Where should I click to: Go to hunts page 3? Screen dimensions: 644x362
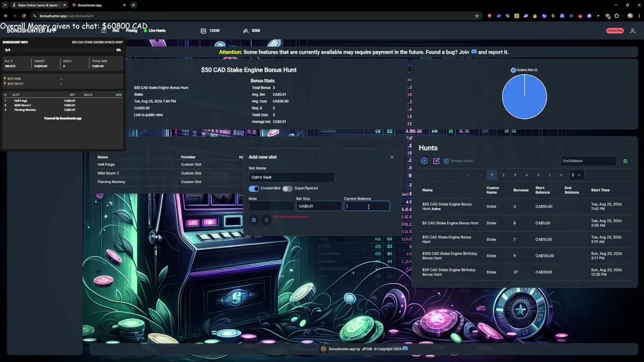coord(515,175)
